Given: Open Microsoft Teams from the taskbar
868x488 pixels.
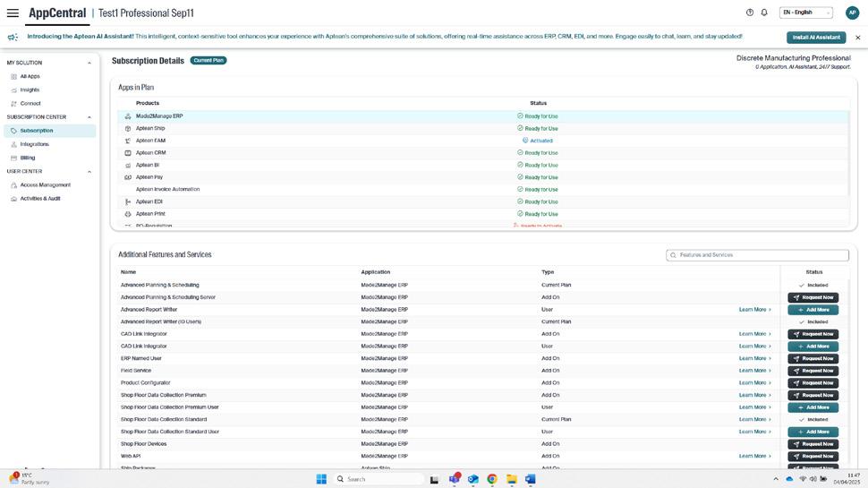Looking at the screenshot, I should [455, 479].
